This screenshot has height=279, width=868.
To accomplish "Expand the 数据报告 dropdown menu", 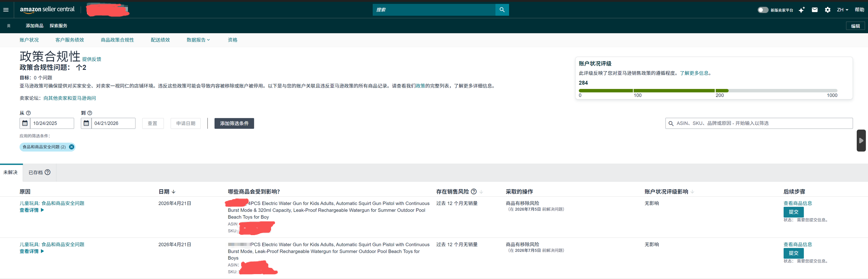I will coord(198,40).
